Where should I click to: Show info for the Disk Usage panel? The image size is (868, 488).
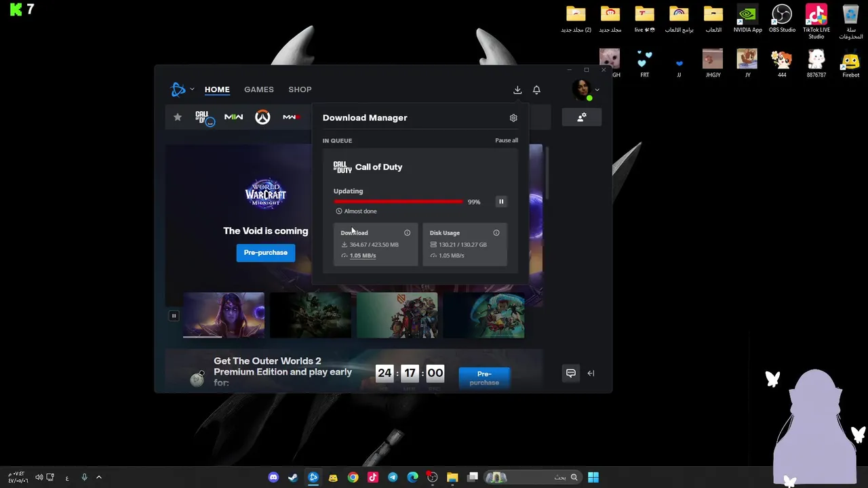496,232
